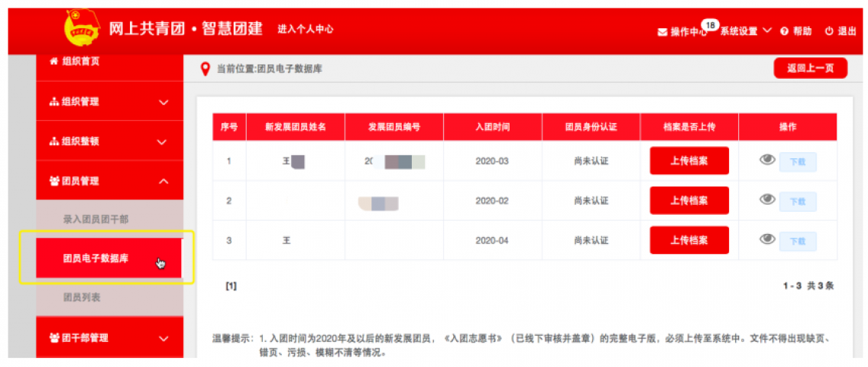Click 返回上一页 button
The image size is (868, 367).
[810, 68]
